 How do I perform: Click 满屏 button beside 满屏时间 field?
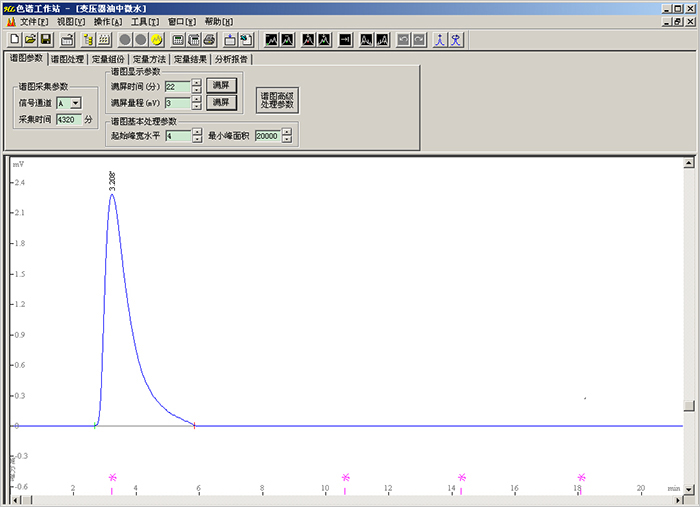click(221, 86)
